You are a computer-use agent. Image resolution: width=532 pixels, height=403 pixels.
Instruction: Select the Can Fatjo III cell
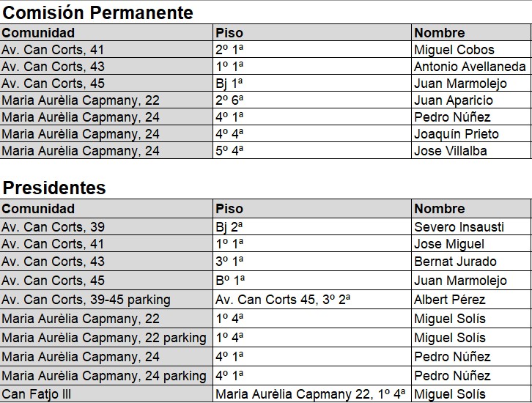click(40, 395)
